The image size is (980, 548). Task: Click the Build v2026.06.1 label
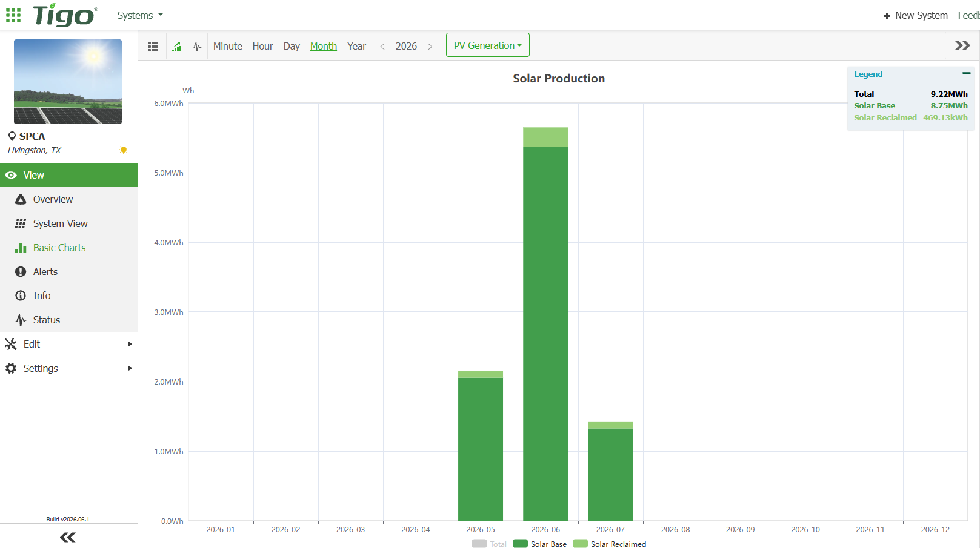tap(68, 519)
